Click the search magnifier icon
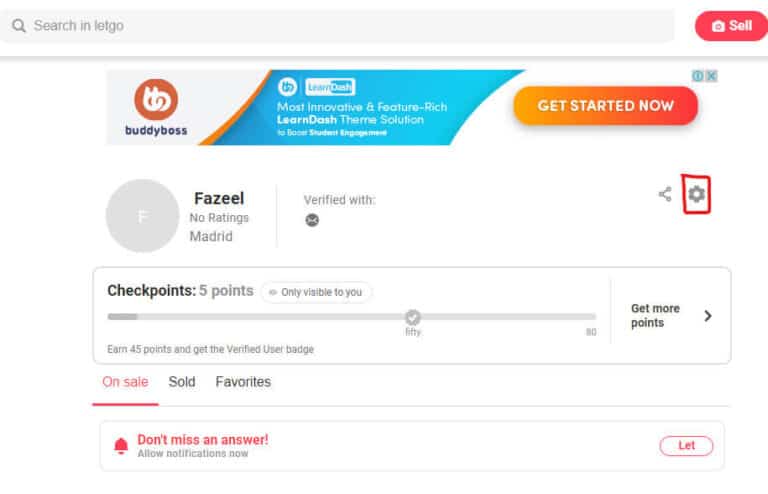 (19, 25)
